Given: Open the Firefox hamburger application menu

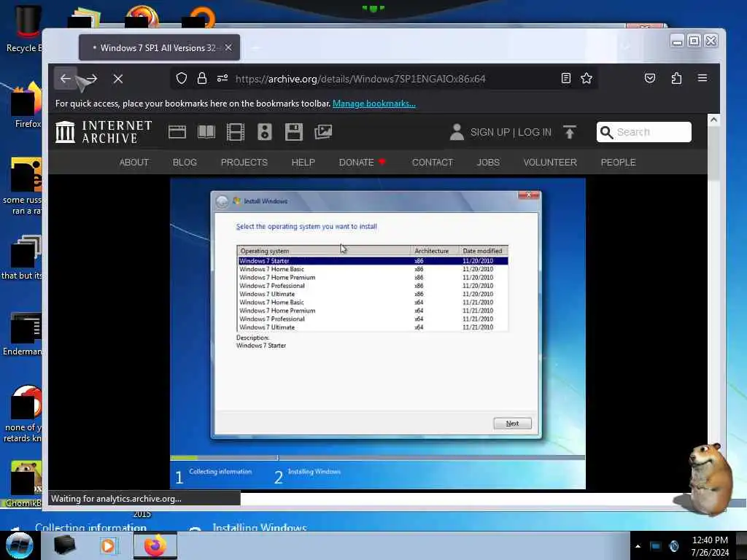Looking at the screenshot, I should 703,78.
